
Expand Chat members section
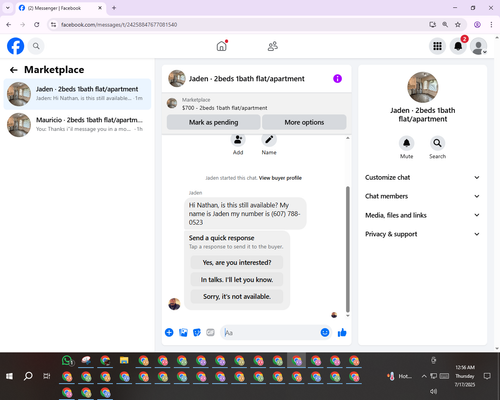click(x=422, y=196)
